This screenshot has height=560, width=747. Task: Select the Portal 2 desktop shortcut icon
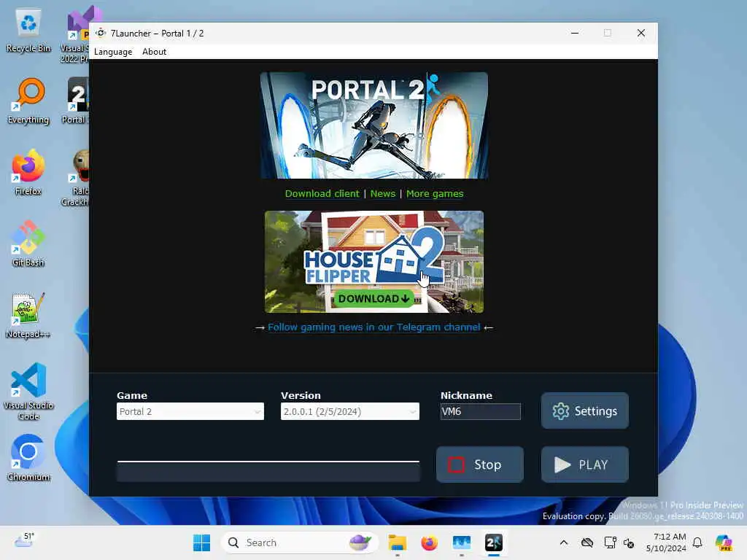[75, 101]
